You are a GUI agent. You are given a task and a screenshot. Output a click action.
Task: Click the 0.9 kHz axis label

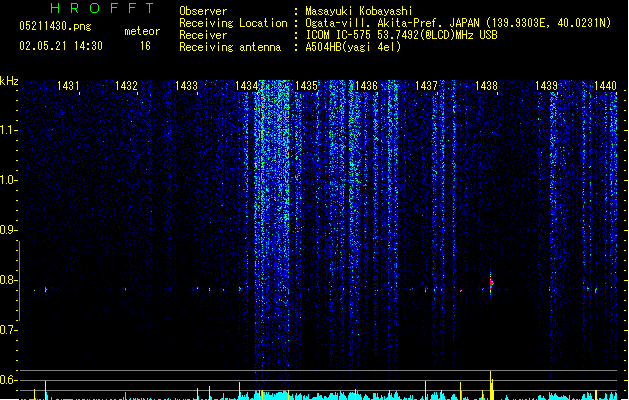click(x=8, y=230)
